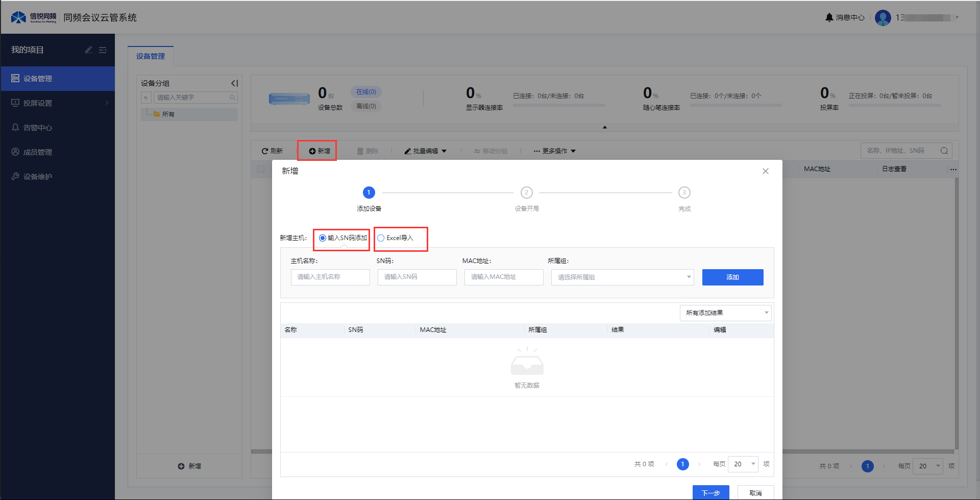Open the 所有添加结果 filter dropdown

click(725, 313)
